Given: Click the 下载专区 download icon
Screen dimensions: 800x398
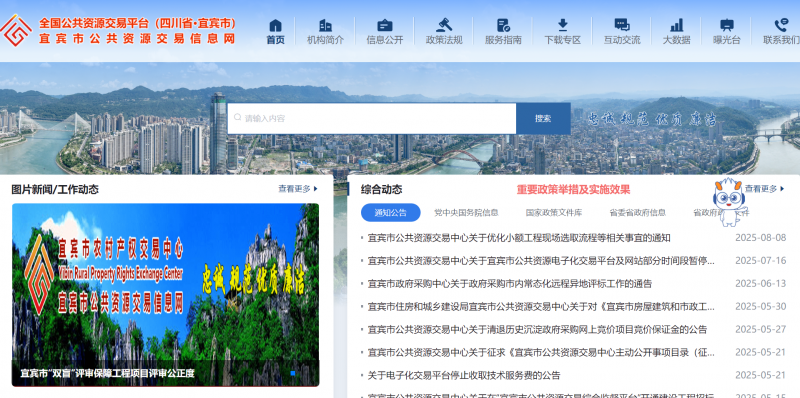Looking at the screenshot, I should [x=562, y=25].
